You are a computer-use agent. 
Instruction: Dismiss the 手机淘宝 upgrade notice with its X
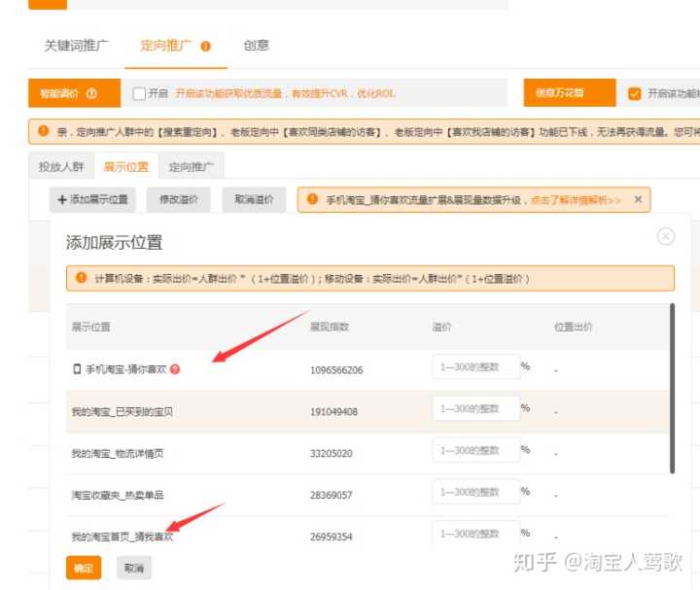638,199
